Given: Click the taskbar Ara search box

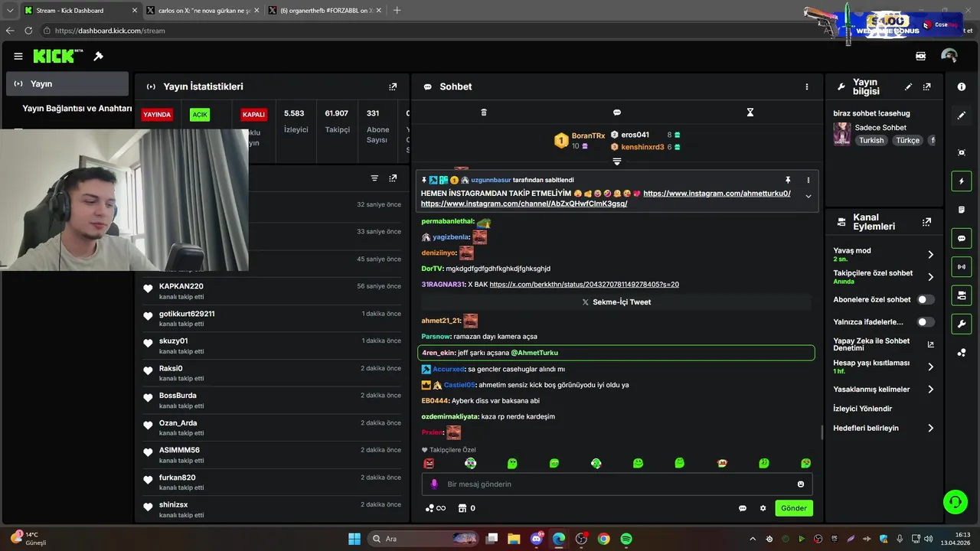Looking at the screenshot, I should pos(424,539).
